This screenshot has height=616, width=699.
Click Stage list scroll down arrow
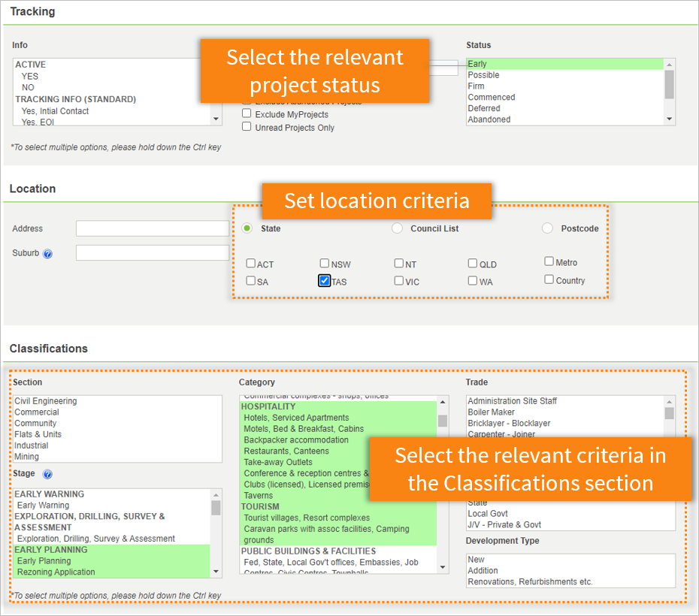click(216, 572)
